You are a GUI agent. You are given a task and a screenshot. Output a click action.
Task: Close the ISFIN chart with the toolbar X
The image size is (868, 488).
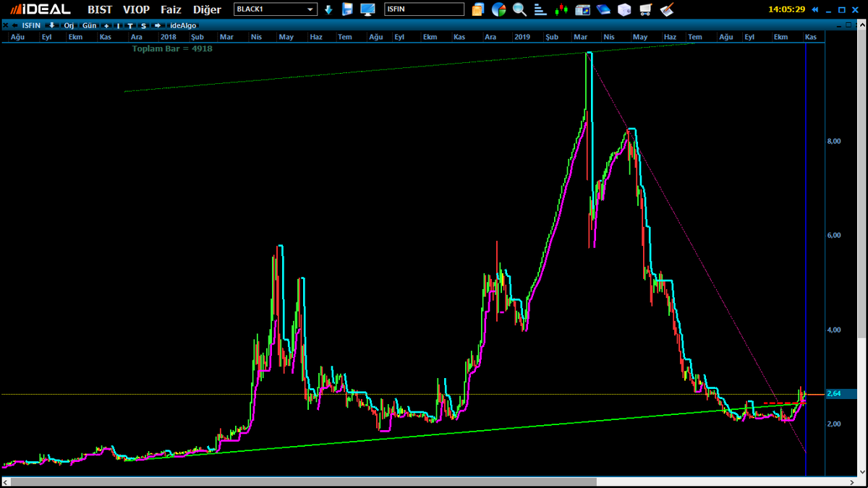pyautogui.click(x=6, y=25)
